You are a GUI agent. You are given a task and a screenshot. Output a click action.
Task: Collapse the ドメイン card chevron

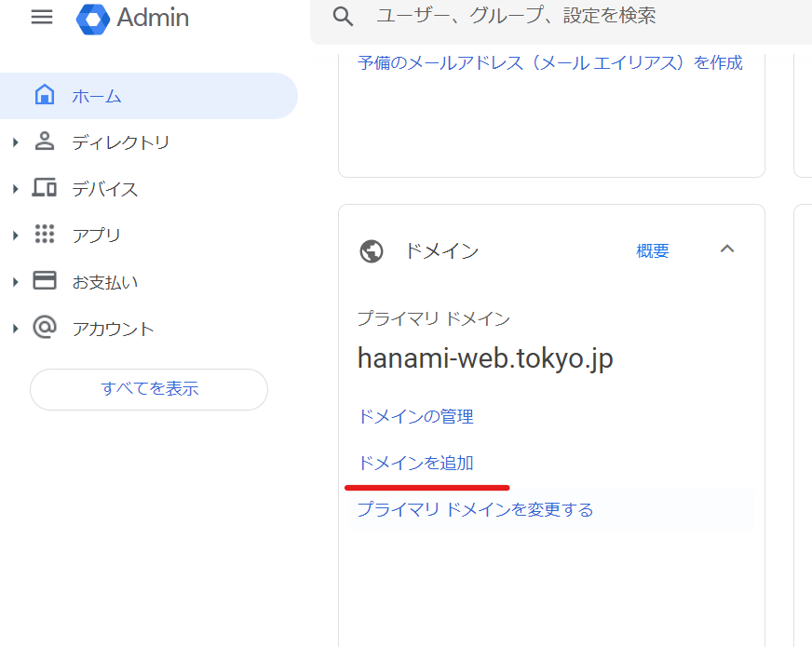point(727,249)
